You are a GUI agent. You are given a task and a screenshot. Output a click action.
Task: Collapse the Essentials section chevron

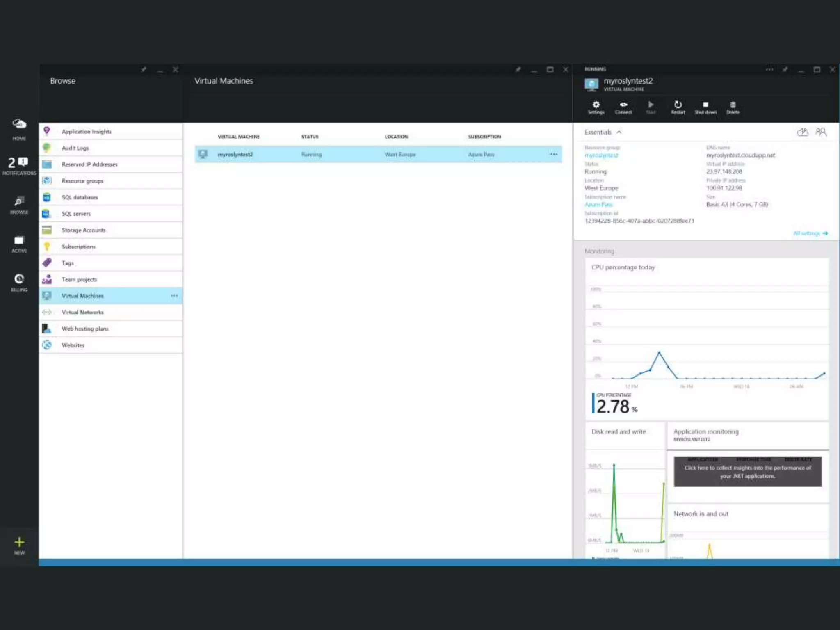coord(619,132)
